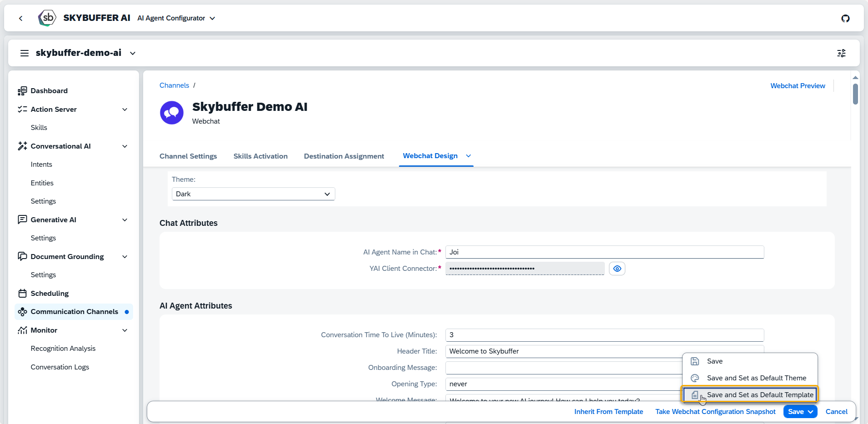868x424 pixels.
Task: Collapse the Document Grounding section
Action: 125,257
